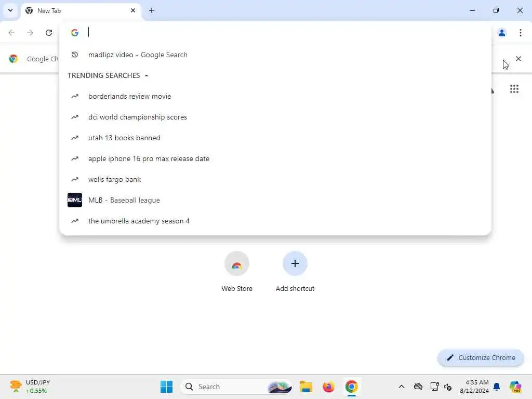
Task: Pick MLB Baseball league suggestion
Action: click(275, 200)
